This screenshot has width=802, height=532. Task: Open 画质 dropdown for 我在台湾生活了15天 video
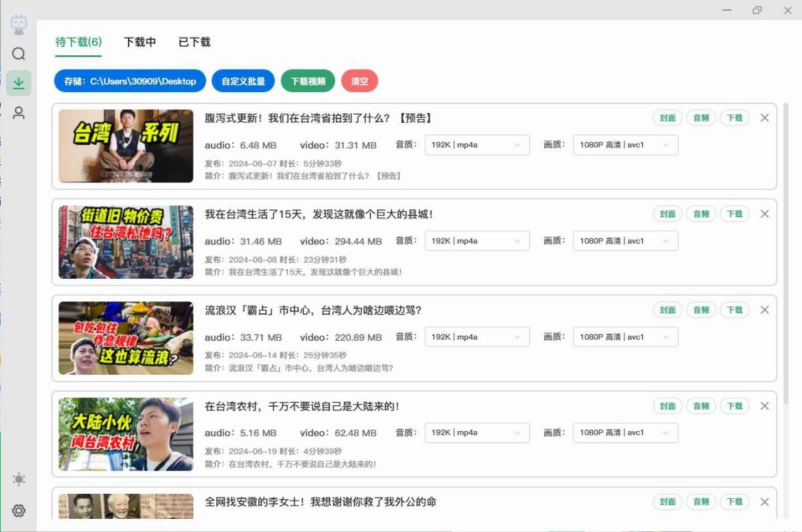625,241
